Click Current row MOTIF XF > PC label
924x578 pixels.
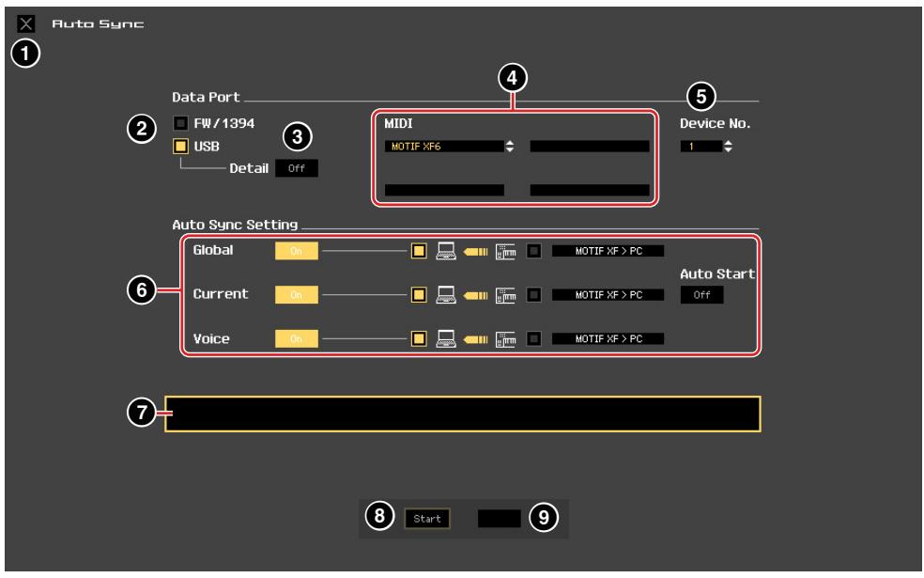pyautogui.click(x=608, y=294)
